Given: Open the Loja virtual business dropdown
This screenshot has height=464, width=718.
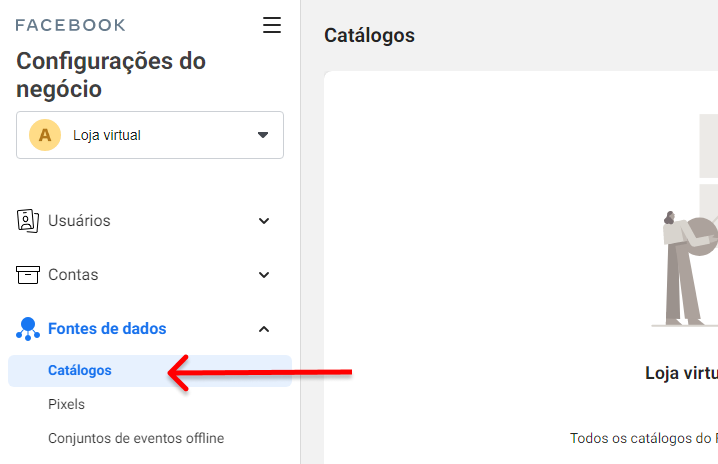Looking at the screenshot, I should [150, 135].
